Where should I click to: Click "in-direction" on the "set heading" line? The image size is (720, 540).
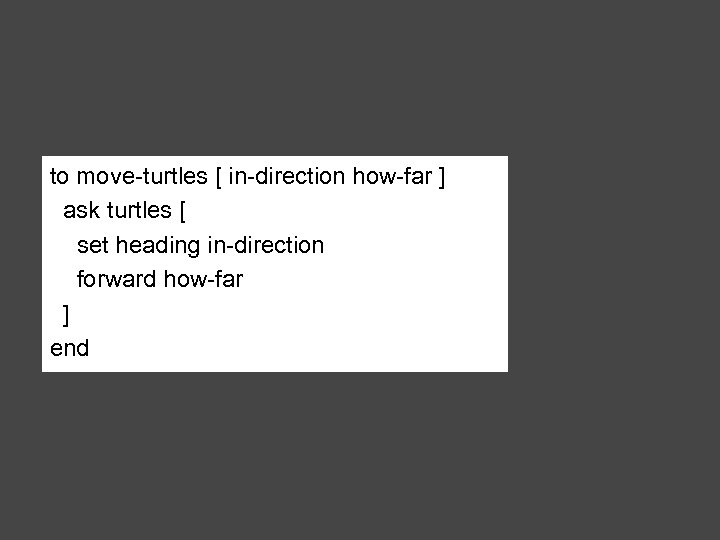click(266, 246)
